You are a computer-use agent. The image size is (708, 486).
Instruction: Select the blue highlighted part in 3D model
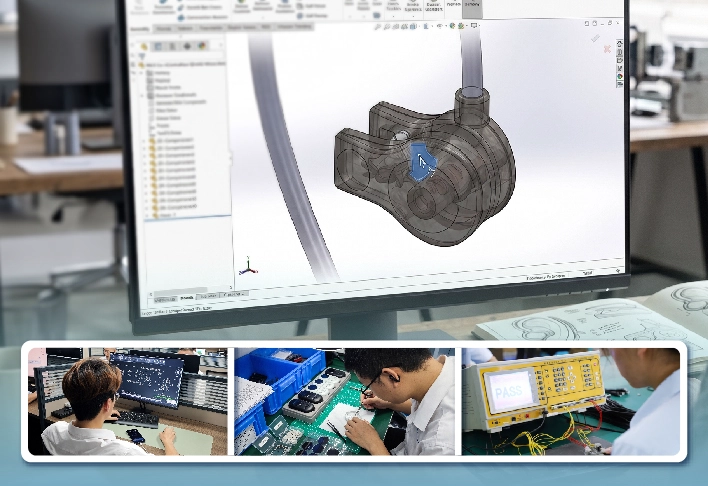pos(422,162)
